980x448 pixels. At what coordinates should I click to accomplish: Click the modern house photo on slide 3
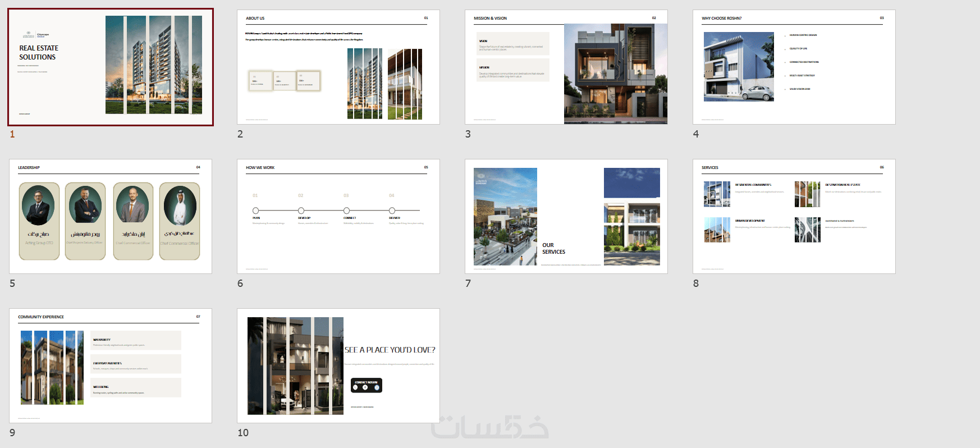pos(616,74)
